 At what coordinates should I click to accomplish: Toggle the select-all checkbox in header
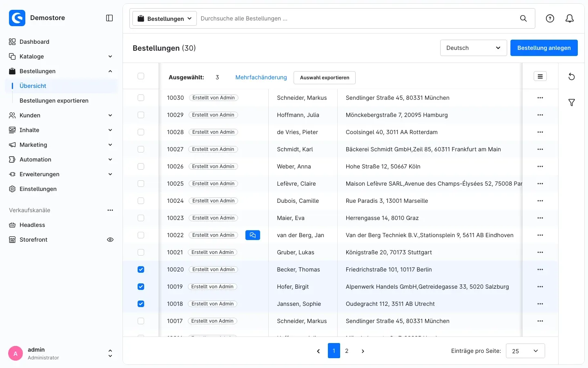point(141,76)
